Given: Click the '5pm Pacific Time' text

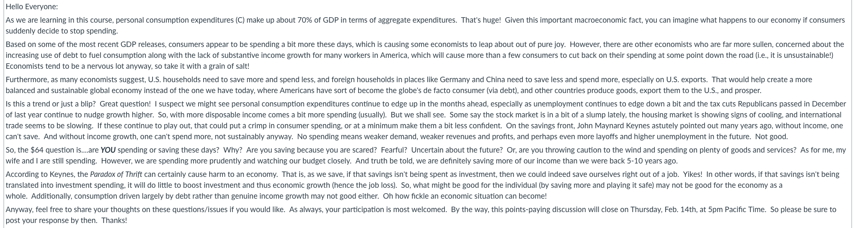Looking at the screenshot, I should click(x=736, y=210).
